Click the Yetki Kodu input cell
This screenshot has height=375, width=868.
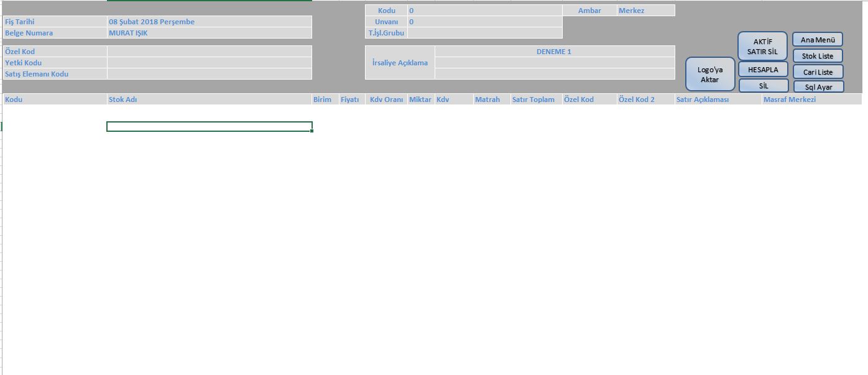point(209,63)
